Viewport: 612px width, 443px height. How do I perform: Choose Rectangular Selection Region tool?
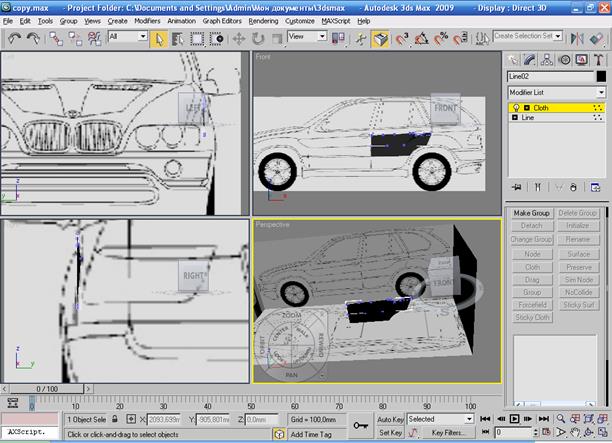click(197, 39)
